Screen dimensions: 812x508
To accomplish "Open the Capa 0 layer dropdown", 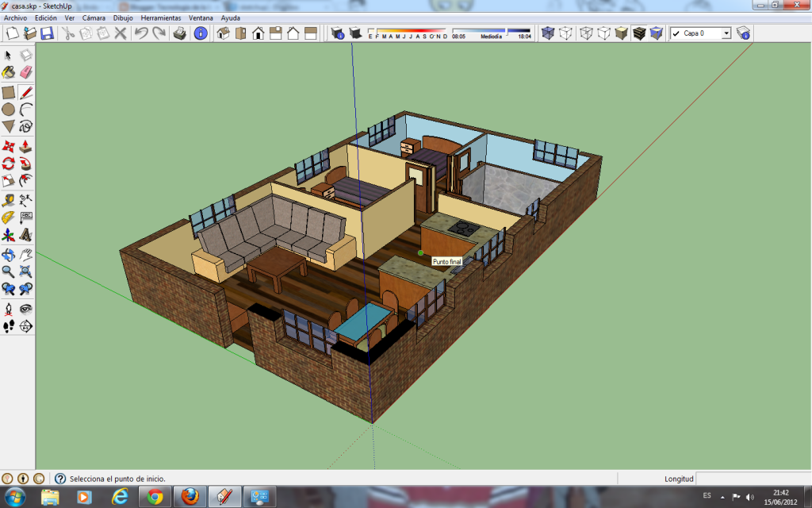I will click(x=726, y=33).
